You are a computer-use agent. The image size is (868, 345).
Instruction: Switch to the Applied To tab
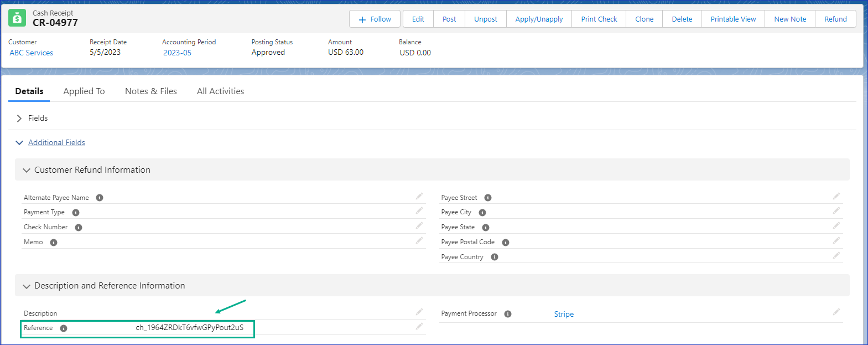pos(84,91)
